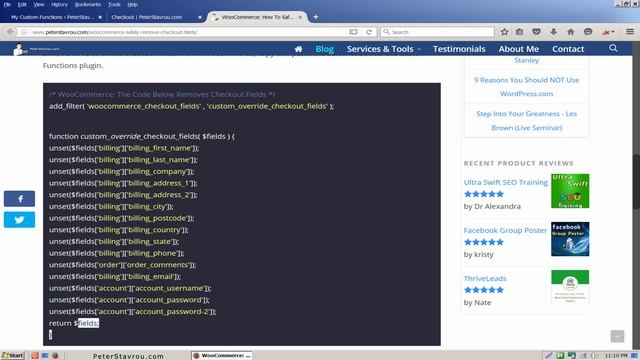Image resolution: width=640 pixels, height=360 pixels.
Task: Click the unset billing_company code line
Action: 122,171
